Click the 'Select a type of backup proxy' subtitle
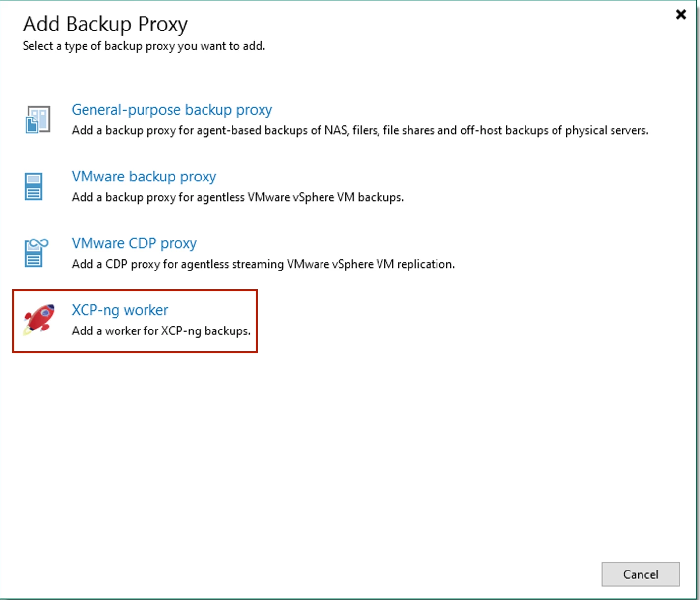Screen dimensions: 700x600 tap(144, 46)
